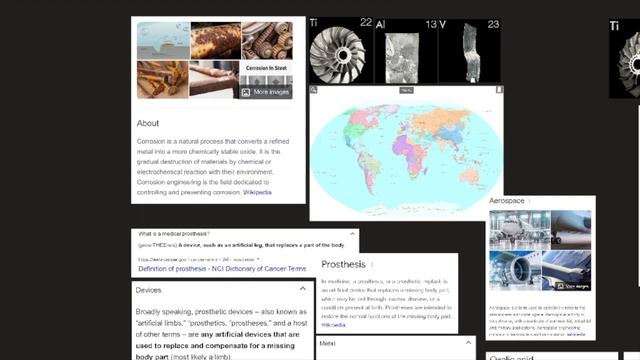Screen dimensions: 640x360
Task: Select the Aluminium 13 element tile
Action: click(x=406, y=51)
